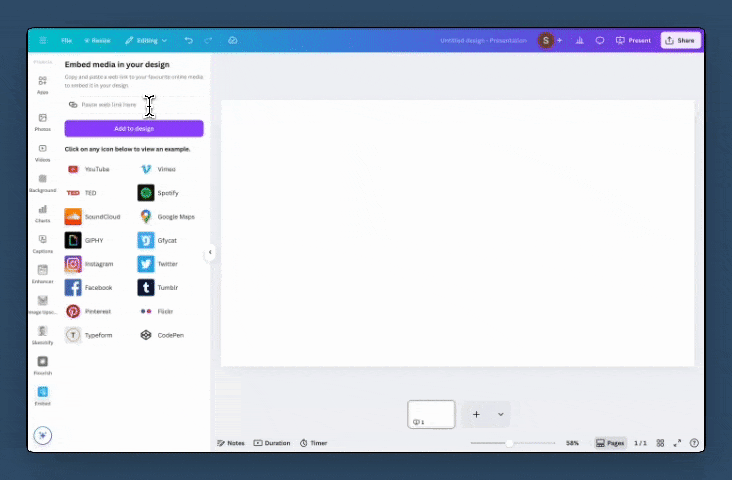Open the Sketchify sidebar app
732x480 pixels.
[x=42, y=336]
